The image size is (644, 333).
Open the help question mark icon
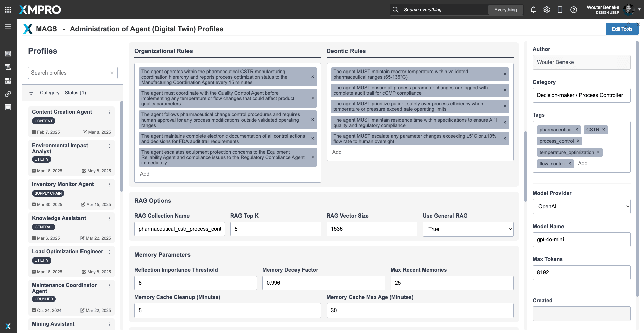click(x=574, y=10)
